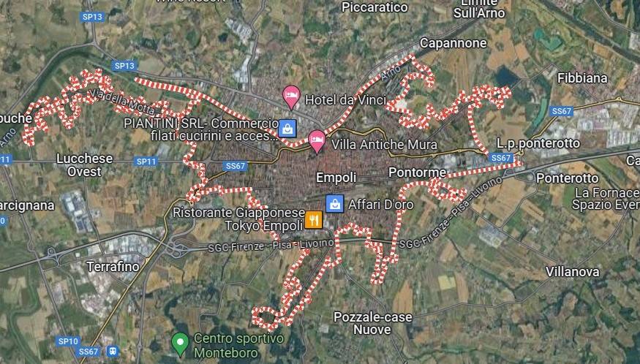640x364 pixels.
Task: Click the Hotel da Vinci text label
Action: click(x=346, y=99)
